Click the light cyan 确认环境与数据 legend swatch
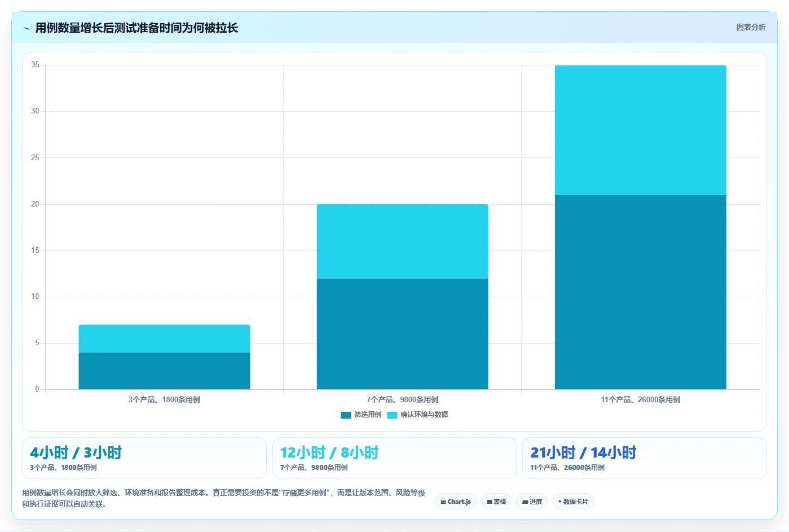 click(392, 415)
